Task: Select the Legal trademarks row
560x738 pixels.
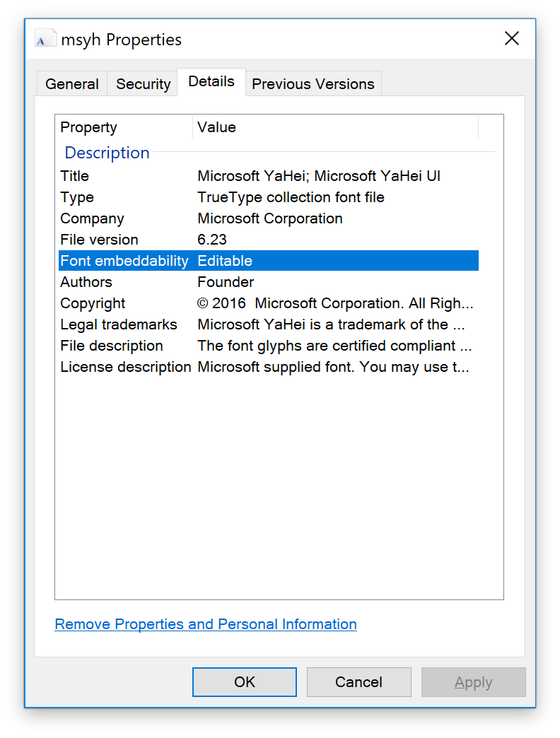Action: coord(268,324)
